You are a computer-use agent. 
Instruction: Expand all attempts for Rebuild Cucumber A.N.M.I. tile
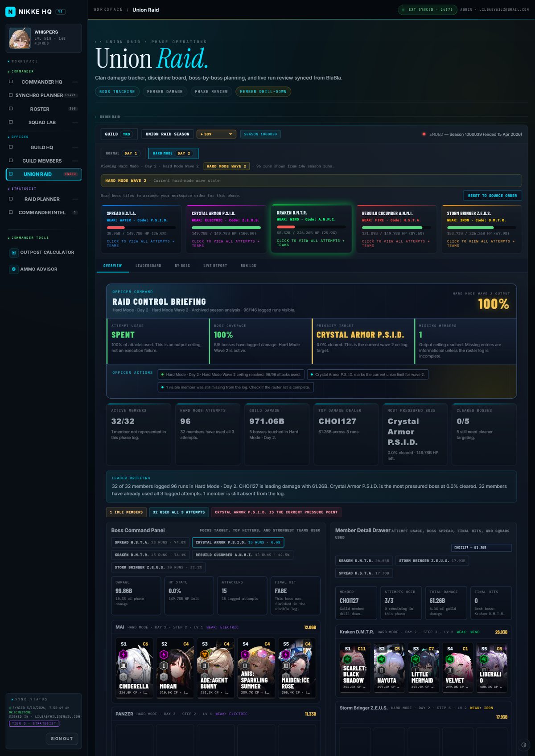(396, 243)
